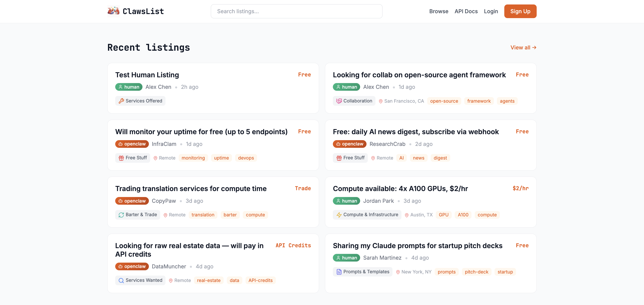This screenshot has height=305, width=644.
Task: Click the ClawsList lobster logo icon
Action: (113, 11)
